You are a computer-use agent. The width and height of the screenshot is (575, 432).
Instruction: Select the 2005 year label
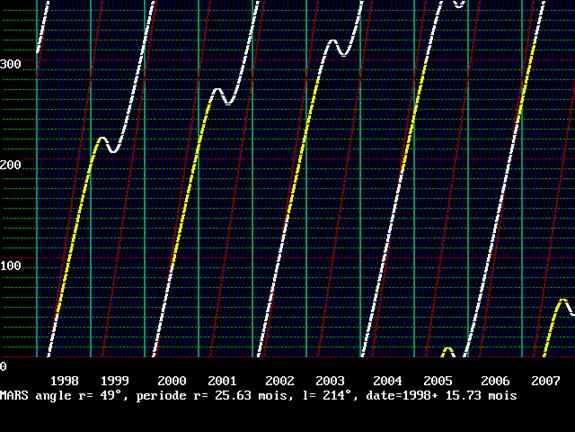(438, 381)
